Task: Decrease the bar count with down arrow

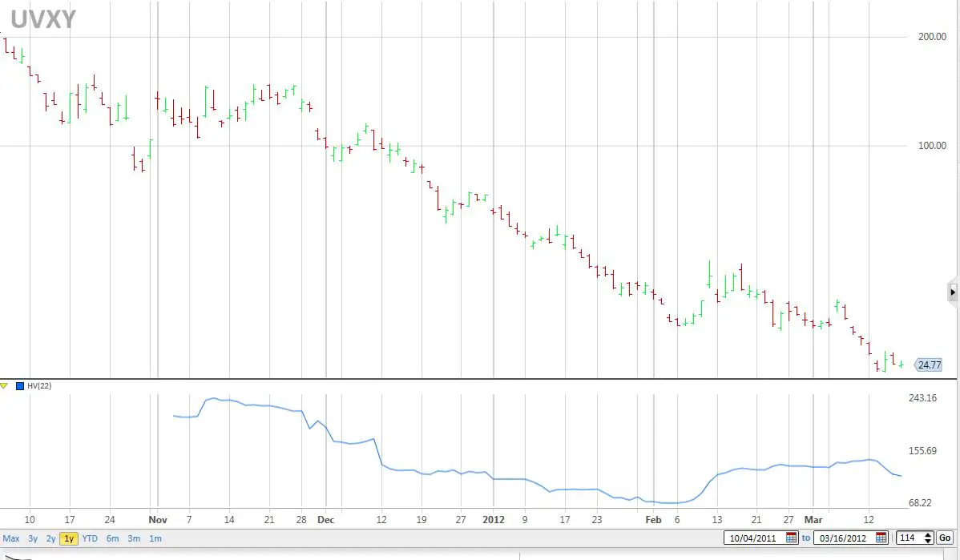Action: click(x=928, y=542)
